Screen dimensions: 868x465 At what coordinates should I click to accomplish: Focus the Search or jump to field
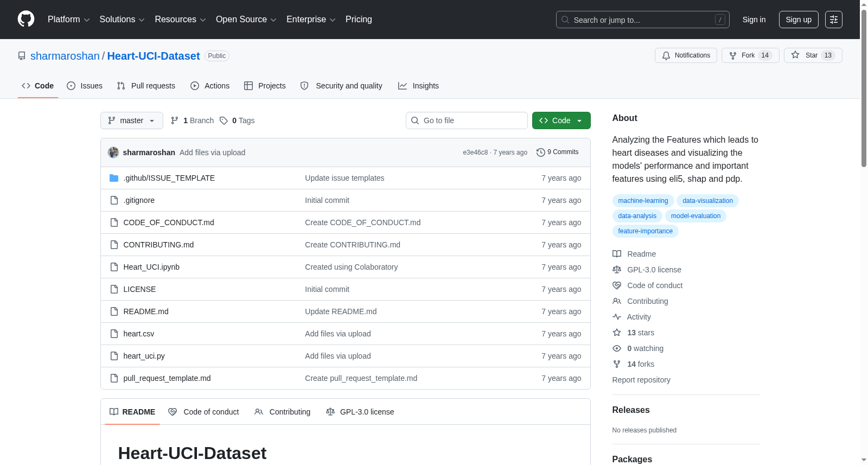pyautogui.click(x=642, y=20)
